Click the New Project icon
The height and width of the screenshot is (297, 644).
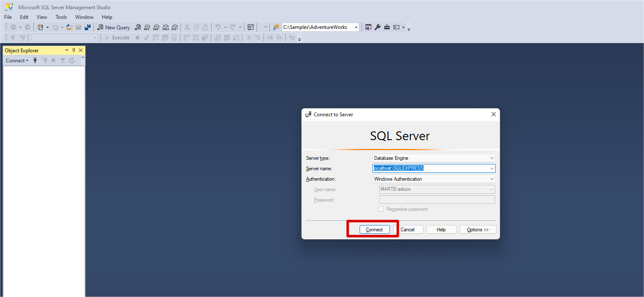(x=41, y=27)
